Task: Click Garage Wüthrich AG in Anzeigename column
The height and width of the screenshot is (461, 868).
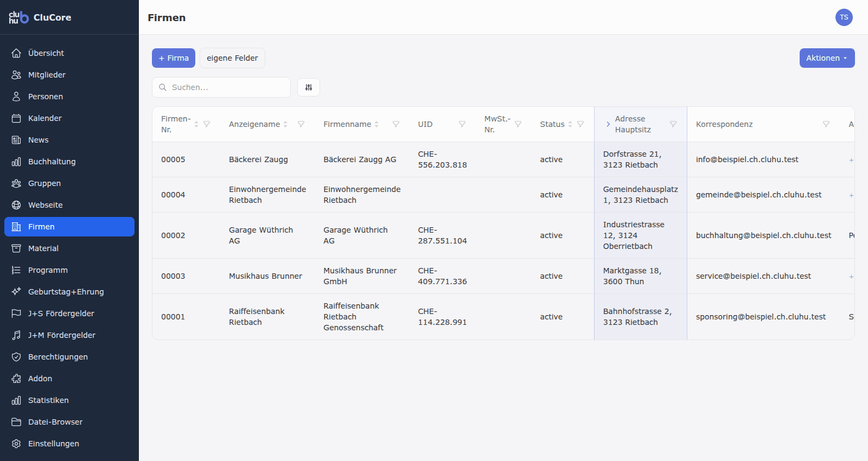Action: click(x=261, y=235)
